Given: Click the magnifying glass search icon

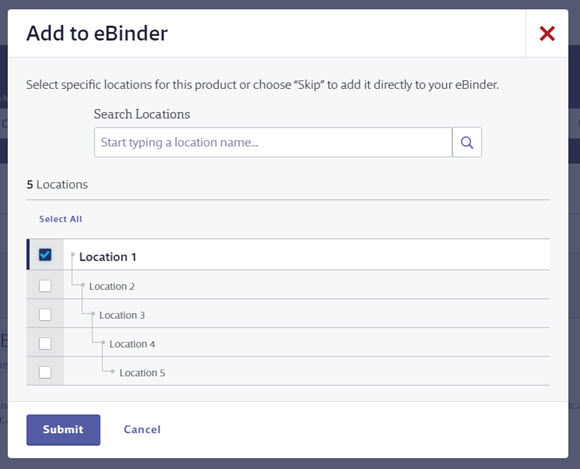Looking at the screenshot, I should coord(467,142).
